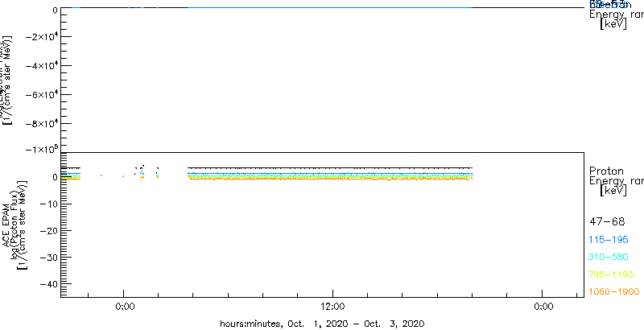
Task: Click the -2×10⁴ y-axis tick label
Action: tap(40, 37)
